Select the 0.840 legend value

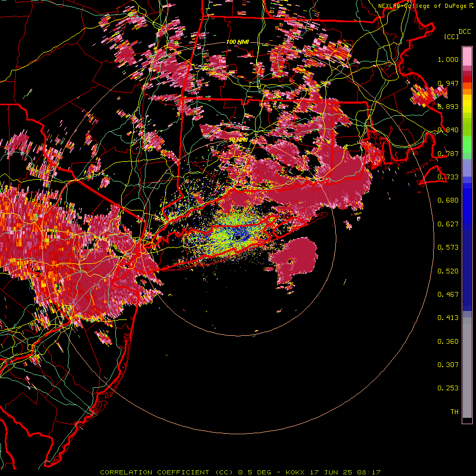(x=448, y=130)
